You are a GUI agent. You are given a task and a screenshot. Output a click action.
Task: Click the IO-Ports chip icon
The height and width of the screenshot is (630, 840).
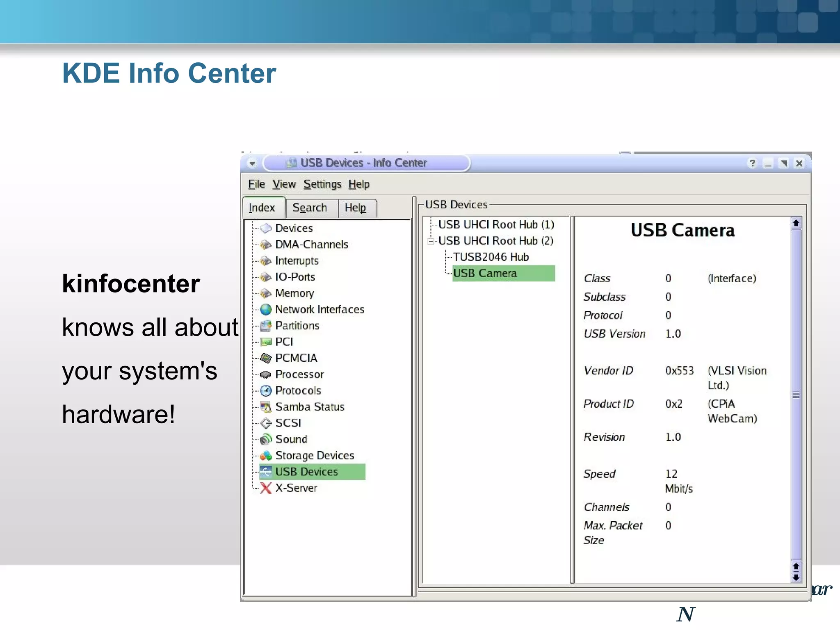click(x=266, y=277)
